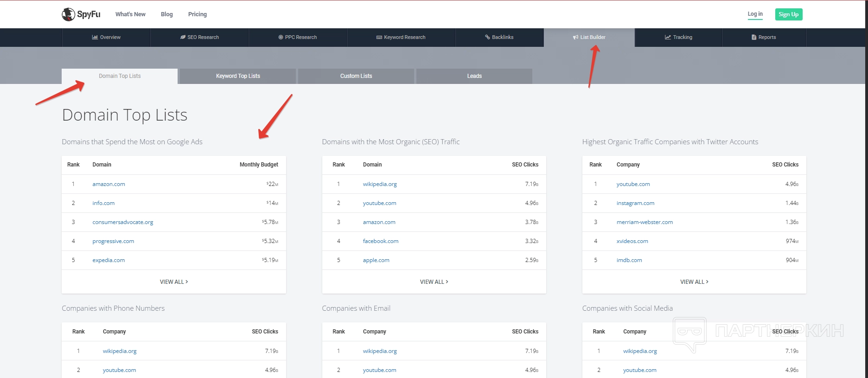This screenshot has width=868, height=378.
Task: Click the Keyword Research keyboard icon
Action: pos(379,37)
